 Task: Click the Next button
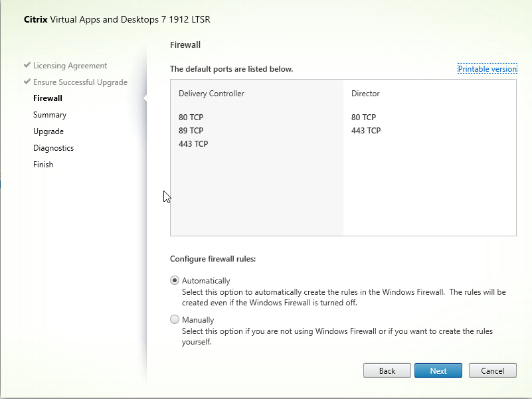point(438,370)
